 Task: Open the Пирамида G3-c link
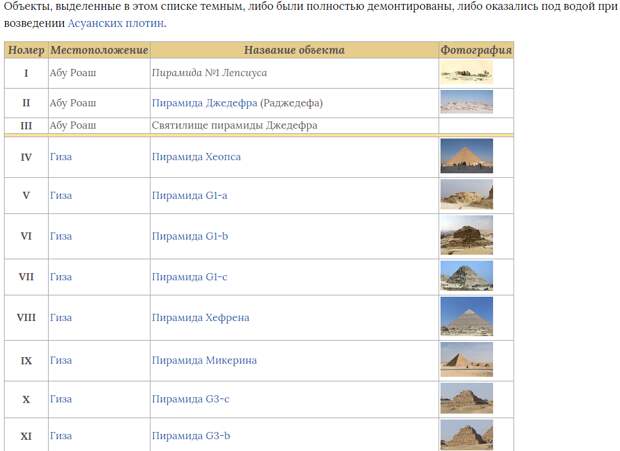tap(190, 399)
